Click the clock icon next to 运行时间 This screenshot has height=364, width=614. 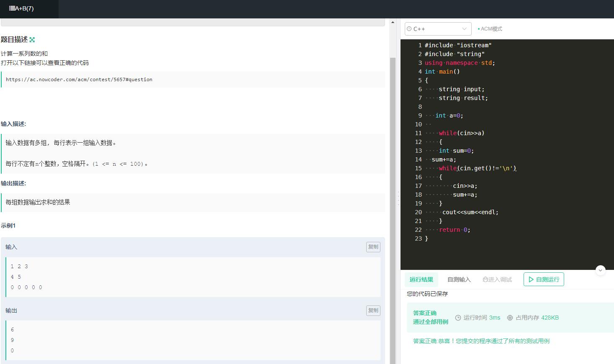point(458,318)
